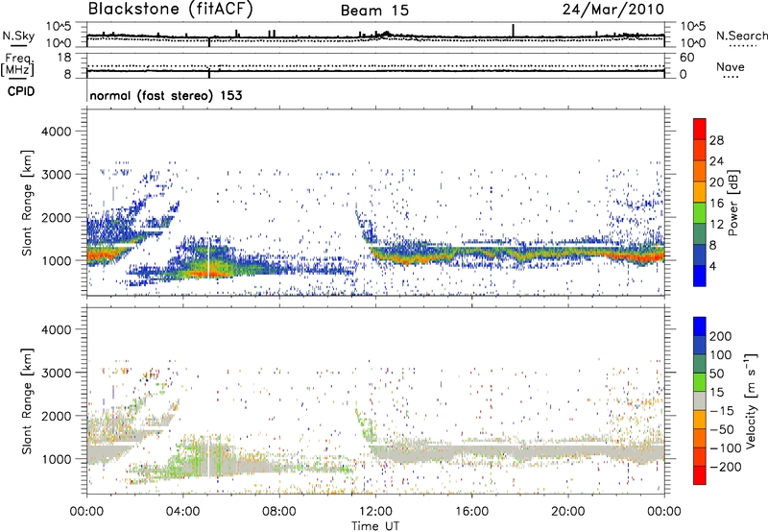
Task: Click the "20" power colorbar value
Action: [716, 182]
